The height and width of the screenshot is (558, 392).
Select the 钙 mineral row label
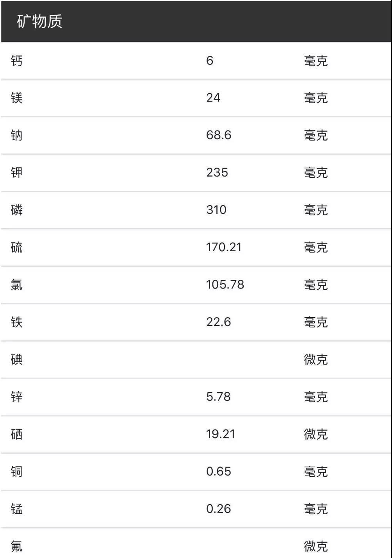tap(16, 61)
